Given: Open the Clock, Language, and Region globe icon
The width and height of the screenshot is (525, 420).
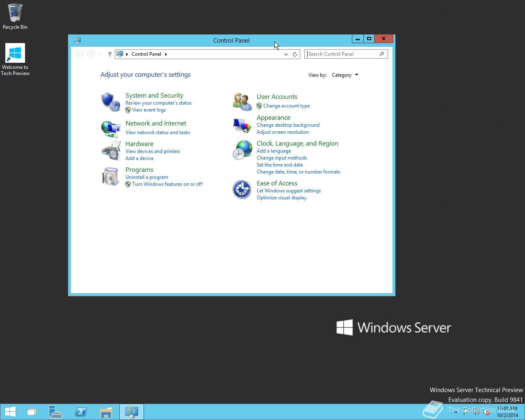Looking at the screenshot, I should [x=242, y=150].
